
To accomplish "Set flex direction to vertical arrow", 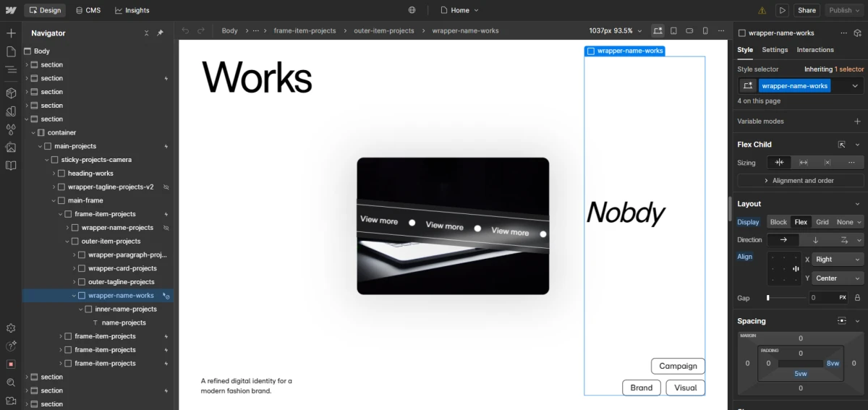I will (x=815, y=240).
